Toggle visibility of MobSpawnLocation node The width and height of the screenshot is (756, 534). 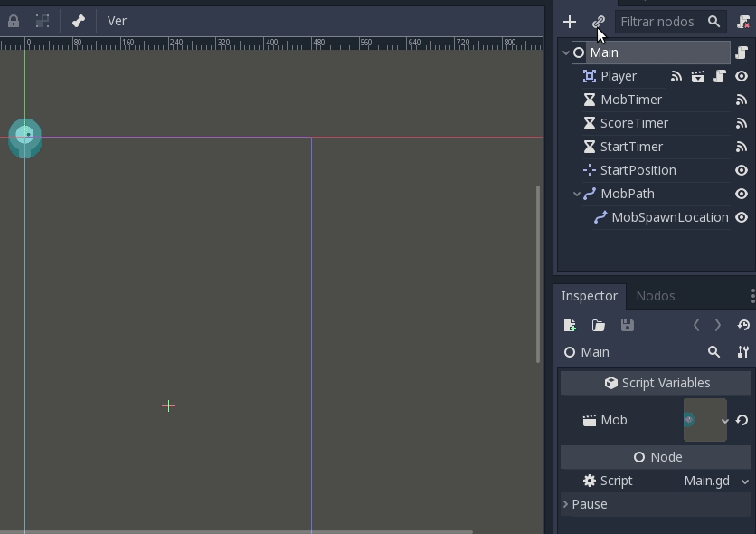742,217
